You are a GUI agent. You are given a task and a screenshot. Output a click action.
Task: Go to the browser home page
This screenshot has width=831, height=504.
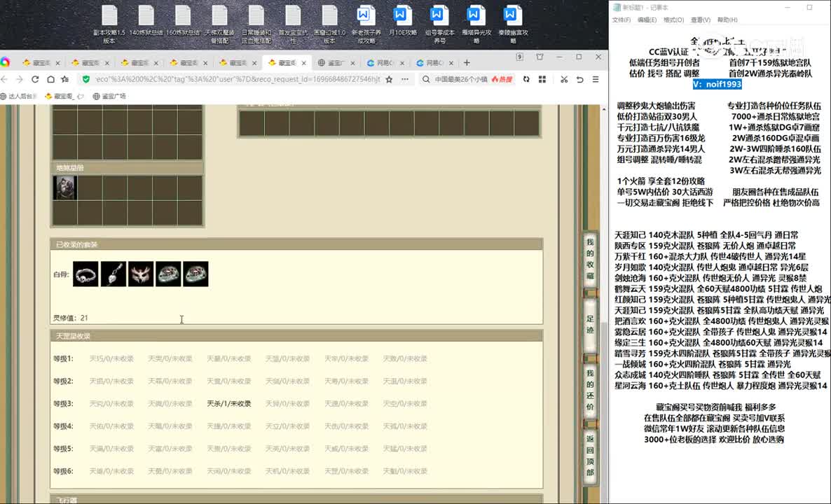tap(50, 79)
